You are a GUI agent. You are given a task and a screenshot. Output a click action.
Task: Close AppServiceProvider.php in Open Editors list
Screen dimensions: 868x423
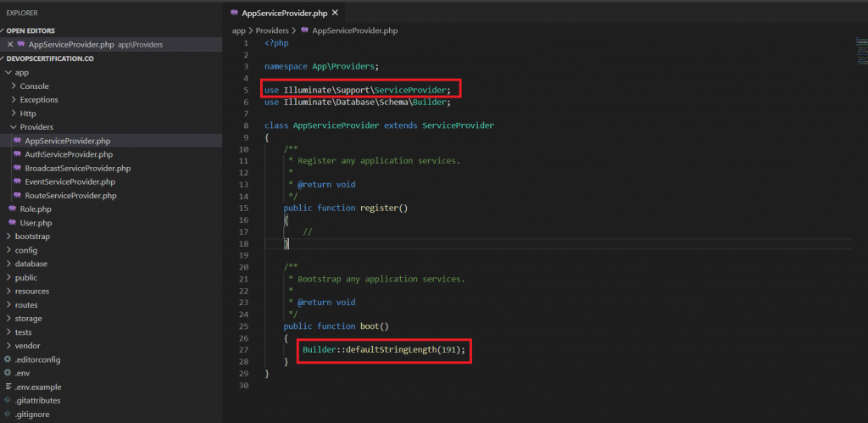point(10,44)
